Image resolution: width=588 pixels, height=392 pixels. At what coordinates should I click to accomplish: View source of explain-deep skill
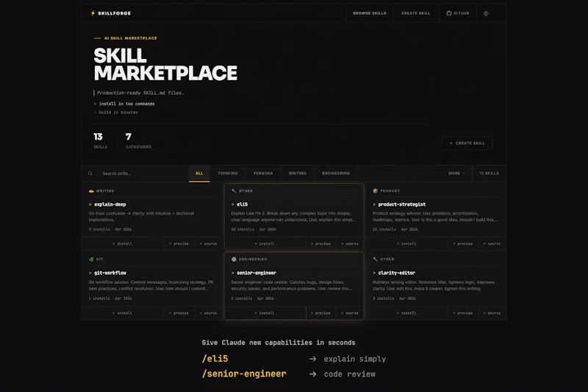208,244
